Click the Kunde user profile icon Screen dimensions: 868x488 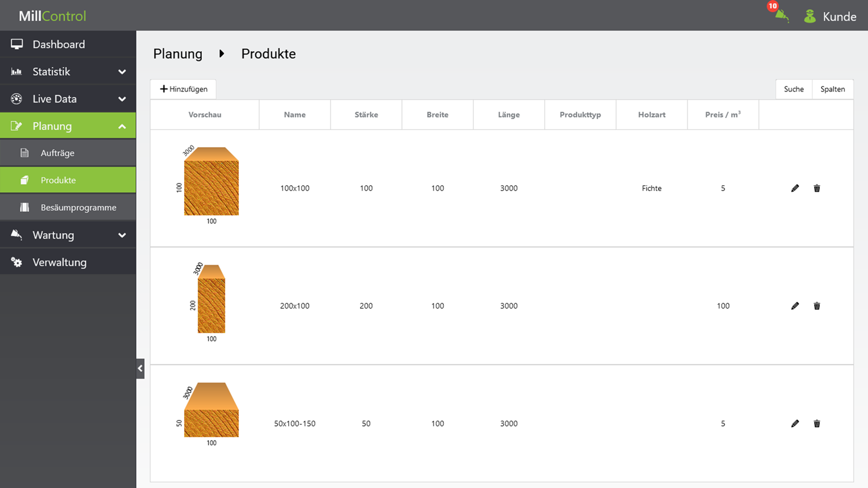pyautogui.click(x=810, y=17)
